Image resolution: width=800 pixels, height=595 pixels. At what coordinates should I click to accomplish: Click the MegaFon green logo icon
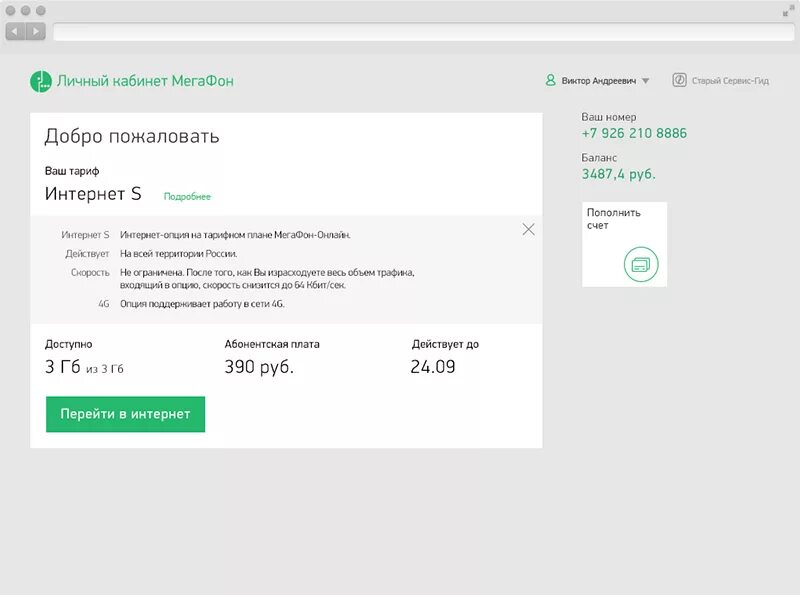[41, 81]
